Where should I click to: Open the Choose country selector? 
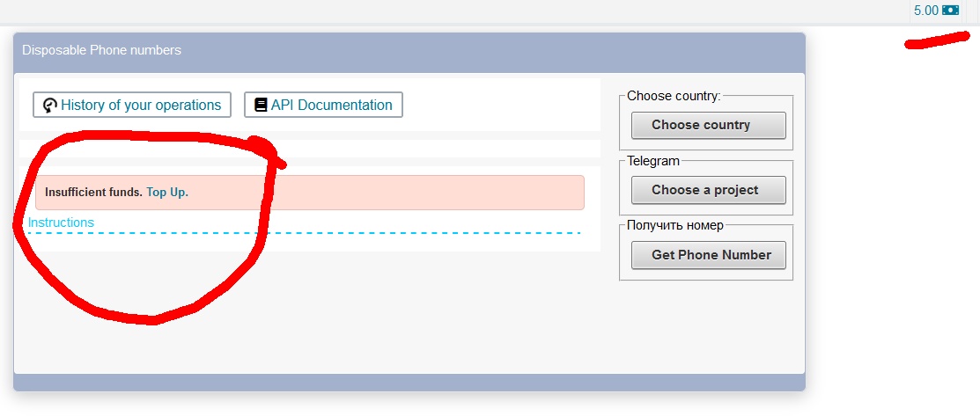tap(708, 125)
